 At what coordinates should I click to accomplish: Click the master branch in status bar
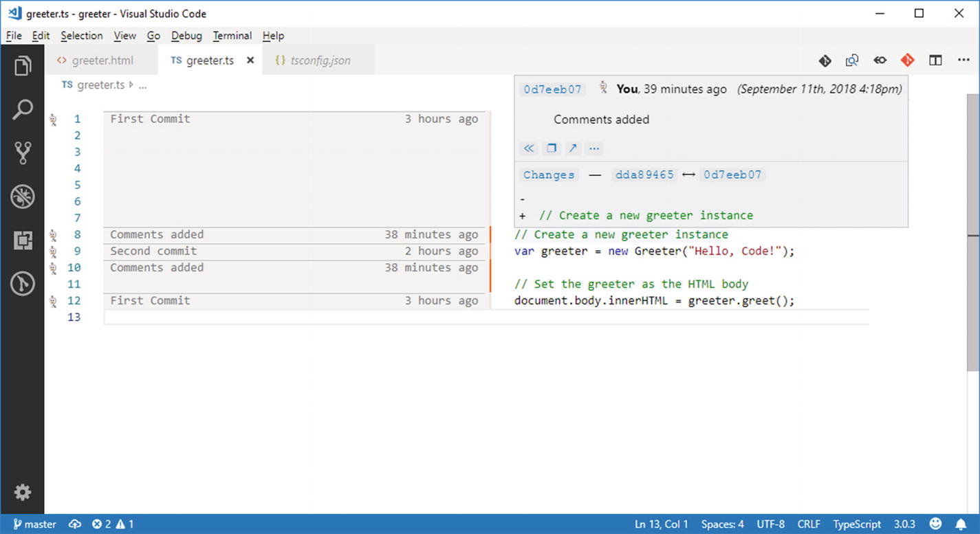[x=34, y=524]
